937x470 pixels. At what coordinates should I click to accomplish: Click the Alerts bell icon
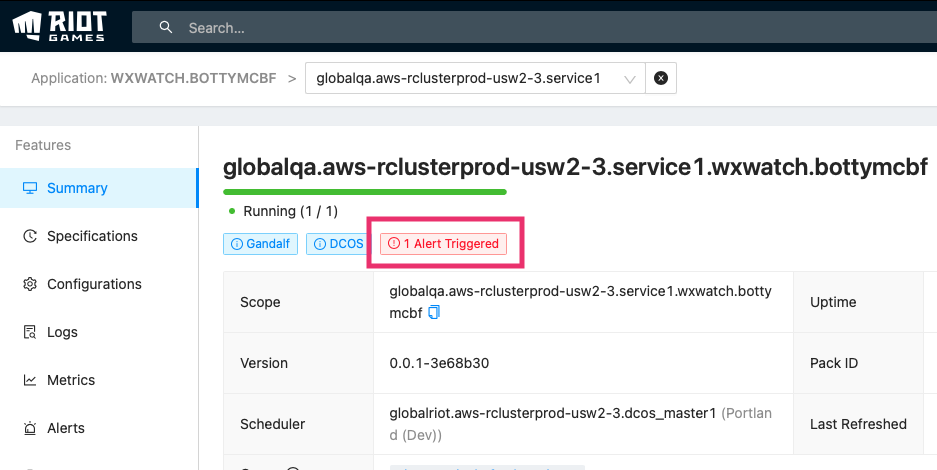point(29,428)
